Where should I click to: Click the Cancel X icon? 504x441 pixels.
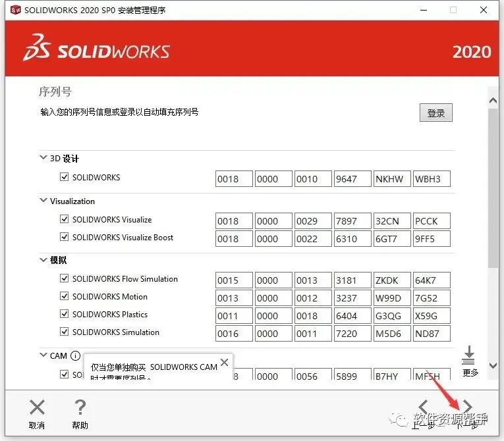(x=37, y=407)
